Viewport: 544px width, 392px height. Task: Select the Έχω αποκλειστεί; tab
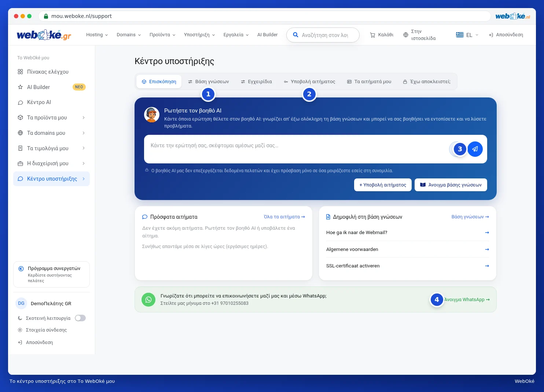(427, 82)
